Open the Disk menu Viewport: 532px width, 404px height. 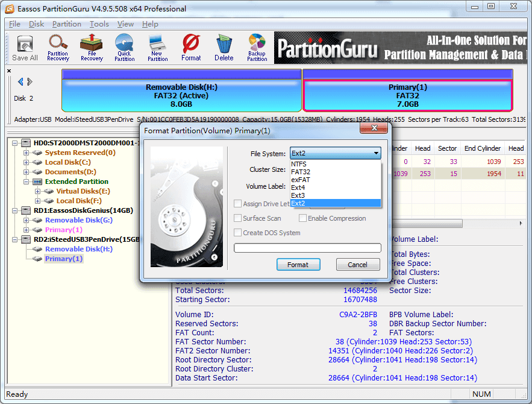[36, 24]
